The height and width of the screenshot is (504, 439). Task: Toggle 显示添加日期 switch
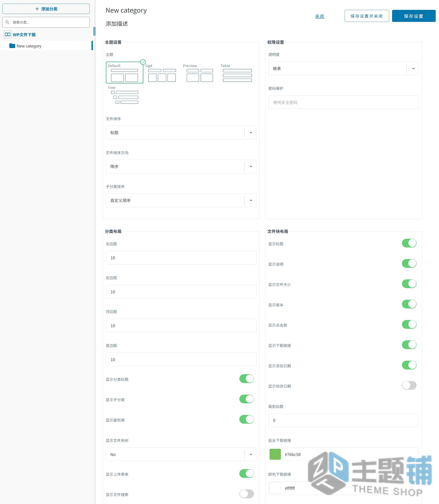(x=409, y=365)
